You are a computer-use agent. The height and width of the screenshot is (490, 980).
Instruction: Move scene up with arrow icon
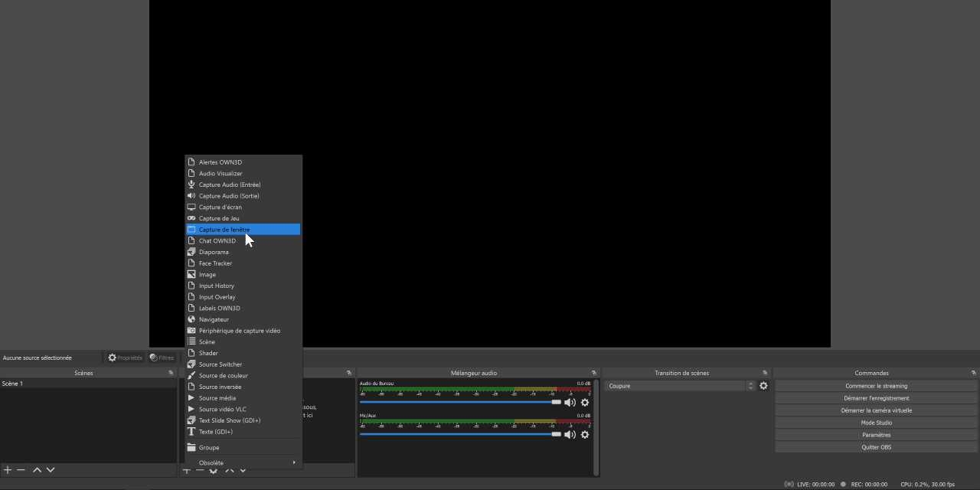(37, 470)
